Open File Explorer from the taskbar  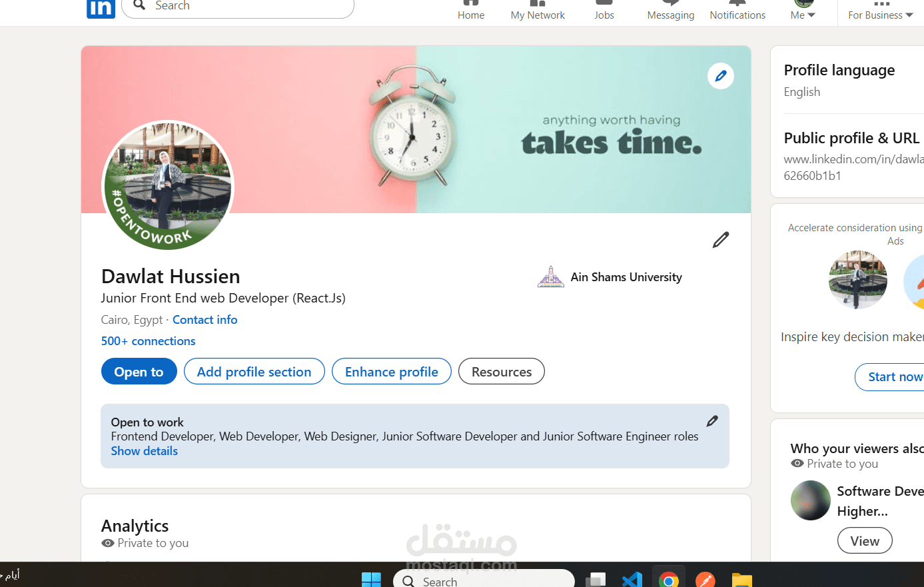741,580
